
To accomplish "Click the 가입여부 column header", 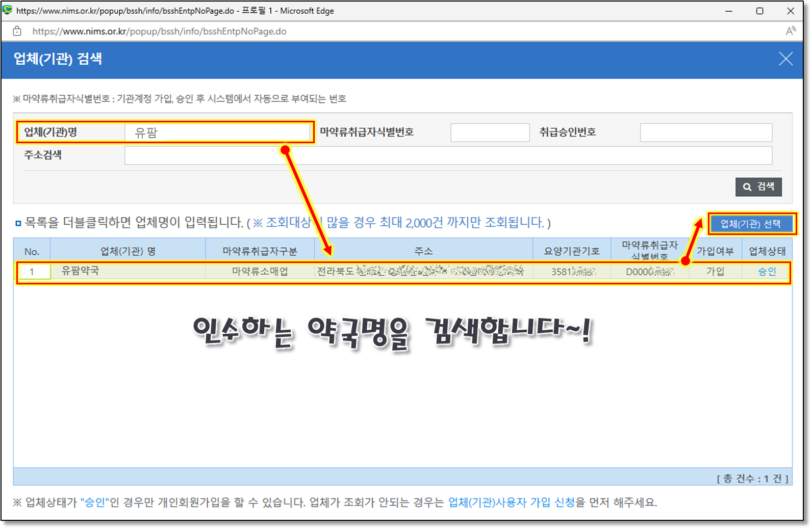I will (715, 251).
